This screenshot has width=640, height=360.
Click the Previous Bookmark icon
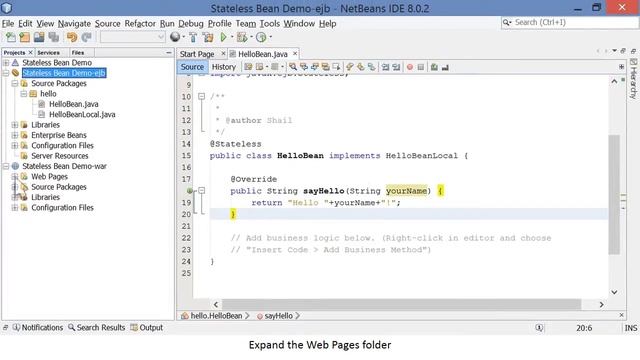350,67
